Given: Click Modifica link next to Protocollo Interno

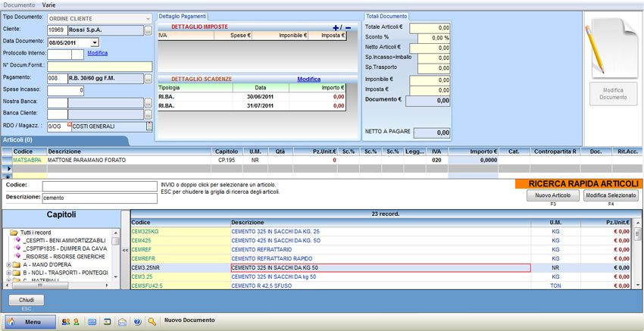Looking at the screenshot, I should pyautogui.click(x=97, y=53).
